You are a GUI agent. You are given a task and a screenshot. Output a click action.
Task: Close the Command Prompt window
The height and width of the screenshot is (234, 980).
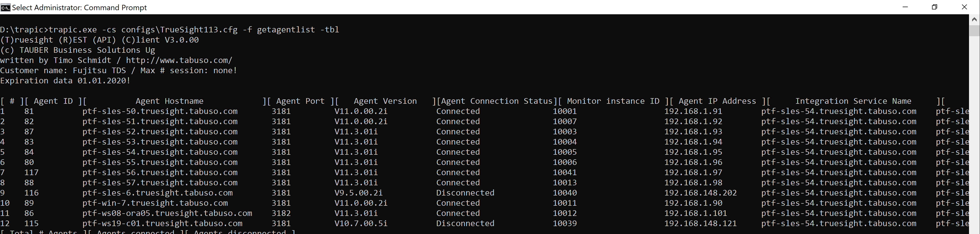pyautogui.click(x=964, y=7)
